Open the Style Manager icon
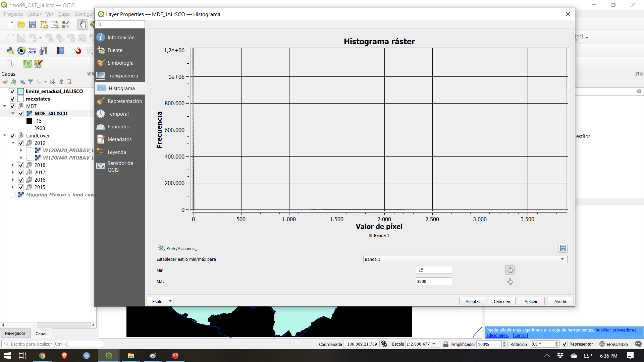The width and height of the screenshot is (644, 362). pos(66,24)
